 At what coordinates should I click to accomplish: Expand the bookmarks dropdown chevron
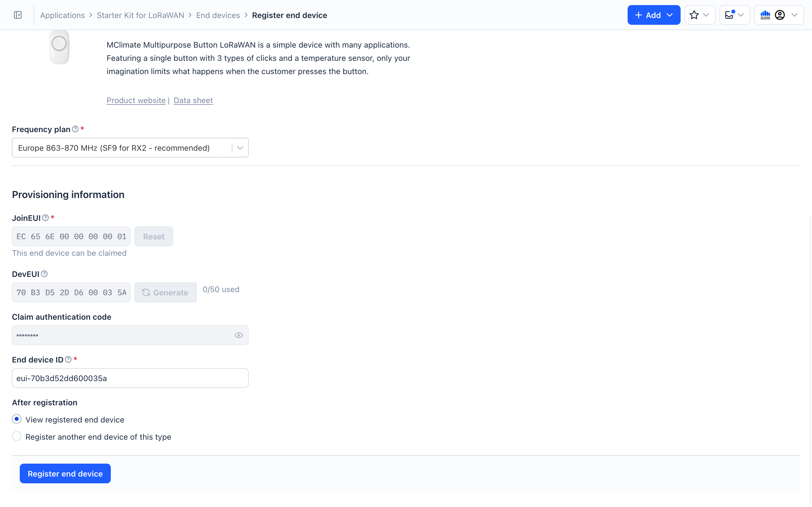[706, 15]
